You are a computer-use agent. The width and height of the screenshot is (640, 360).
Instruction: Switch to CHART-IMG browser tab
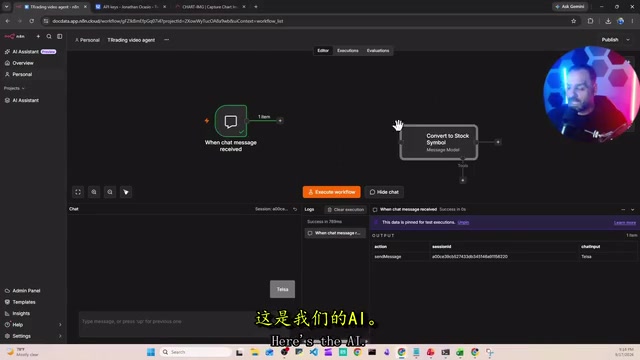click(210, 7)
